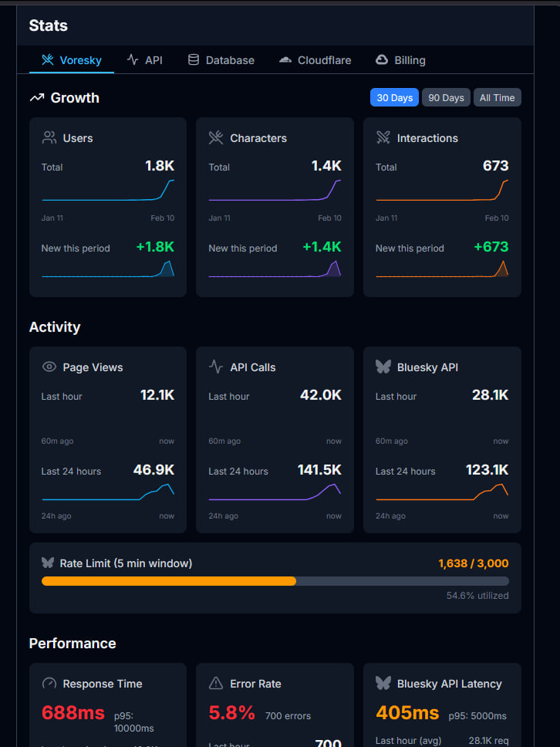The image size is (560, 747).
Task: Click the Characters card crossed-swords icon
Action: coord(216,138)
